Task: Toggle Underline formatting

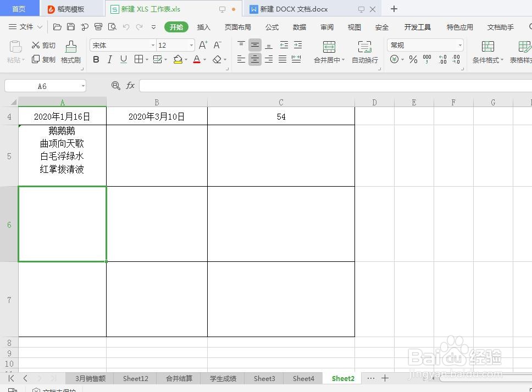Action: [x=124, y=60]
